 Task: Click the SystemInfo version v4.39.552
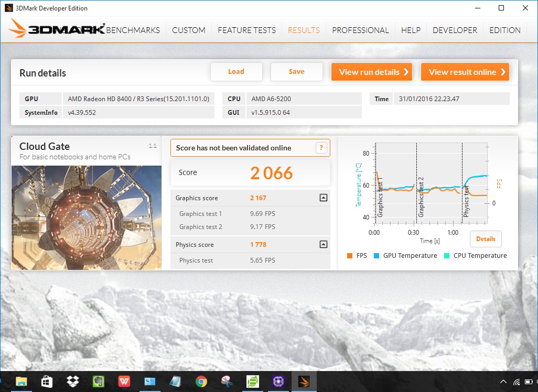(82, 113)
